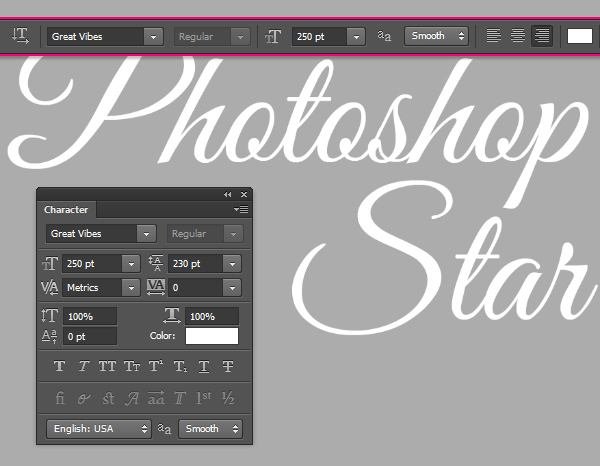Toggle Faux Italic in Character panel
This screenshot has height=466, width=600.
(83, 366)
